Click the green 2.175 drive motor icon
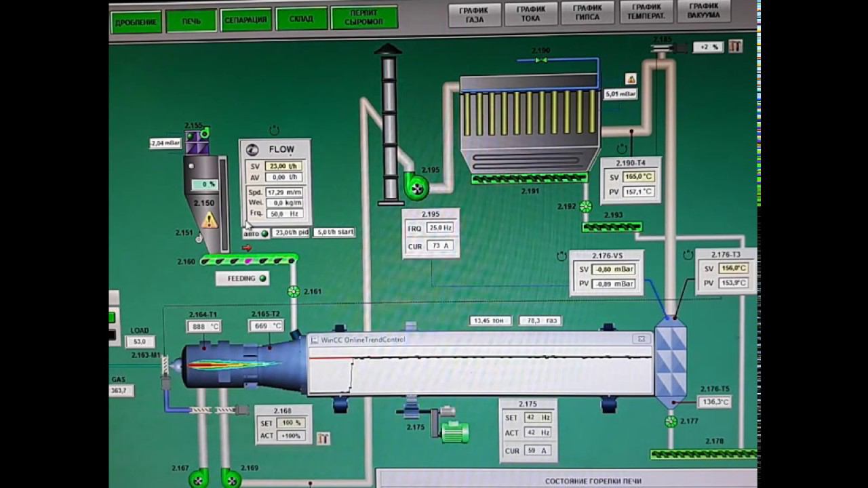 coord(454,431)
